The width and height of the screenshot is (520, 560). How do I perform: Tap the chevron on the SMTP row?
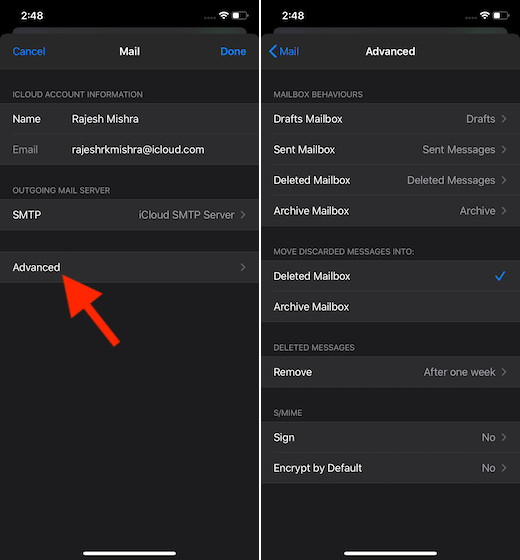(243, 215)
